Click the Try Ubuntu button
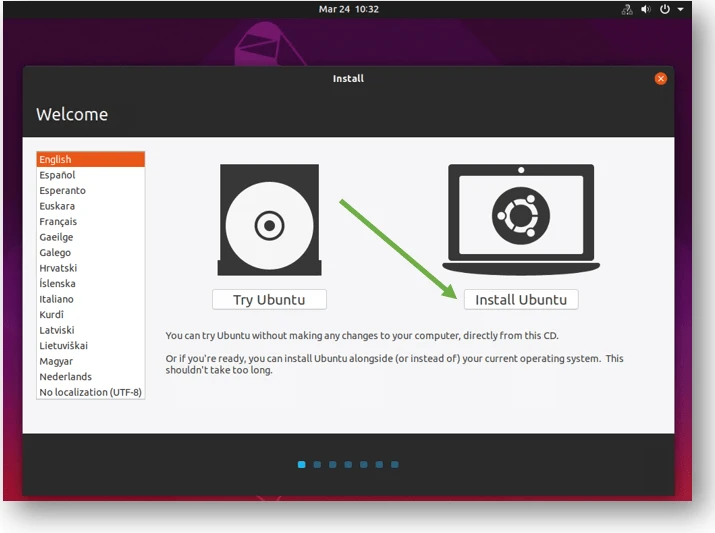Image resolution: width=715 pixels, height=533 pixels. click(x=269, y=300)
